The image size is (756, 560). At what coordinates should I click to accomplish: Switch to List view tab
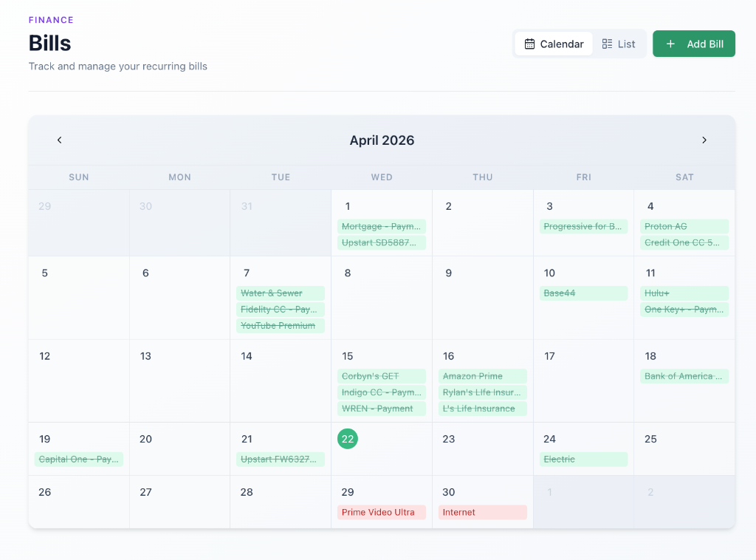(619, 44)
